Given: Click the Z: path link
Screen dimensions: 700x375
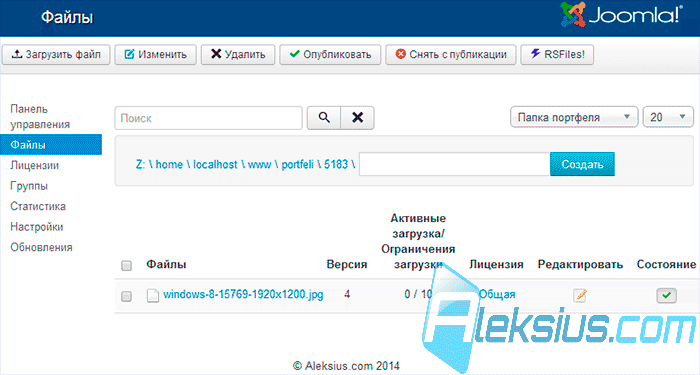Looking at the screenshot, I should [x=140, y=164].
